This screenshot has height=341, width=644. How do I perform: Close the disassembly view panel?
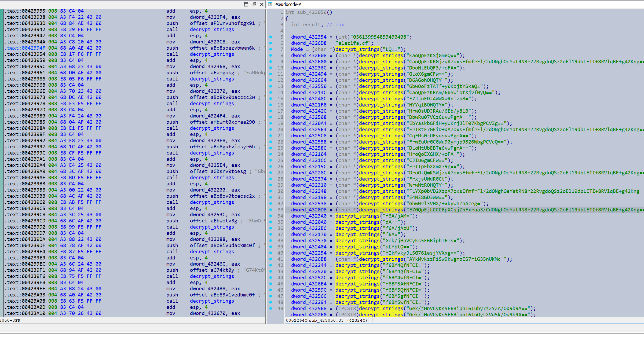pyautogui.click(x=262, y=4)
